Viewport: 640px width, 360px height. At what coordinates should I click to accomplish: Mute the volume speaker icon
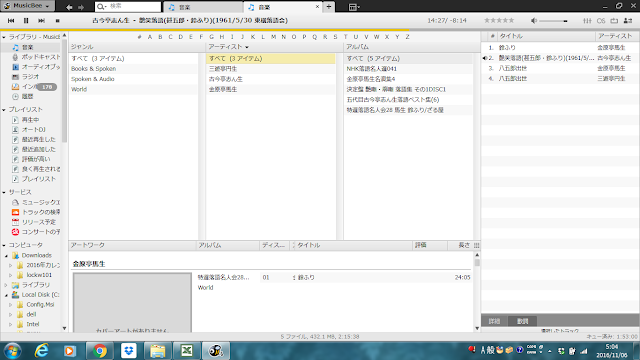[534, 20]
